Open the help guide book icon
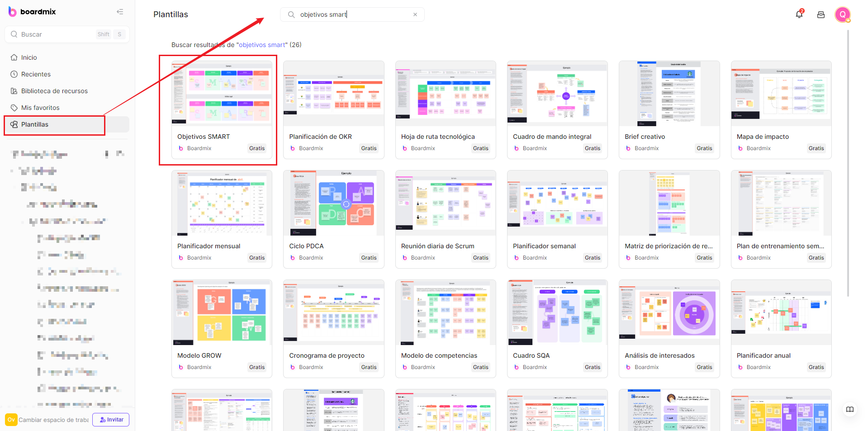This screenshot has height=431, width=868. pyautogui.click(x=850, y=410)
